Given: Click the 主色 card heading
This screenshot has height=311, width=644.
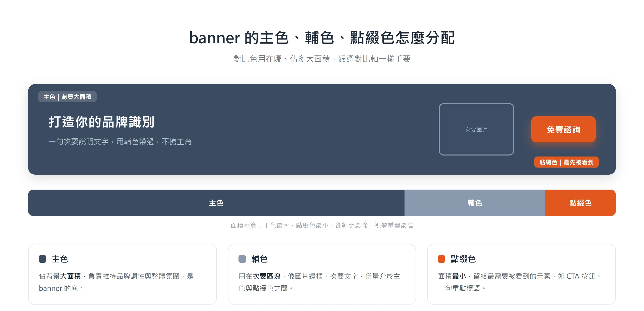Looking at the screenshot, I should [60, 259].
